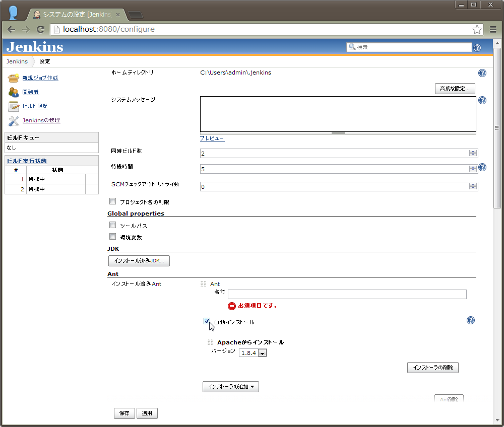Bookmark page with the star icon
The image size is (504, 427).
tap(477, 30)
